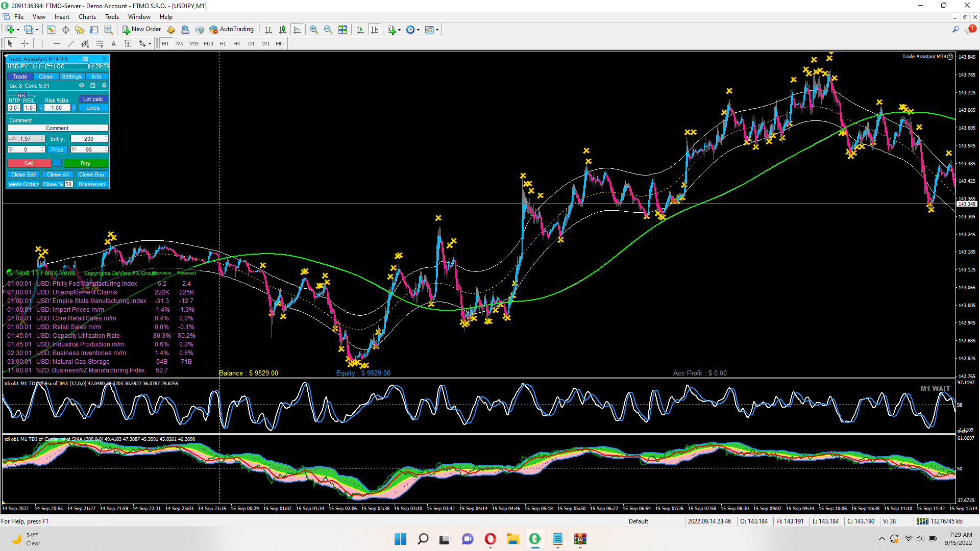980x551 pixels.
Task: Toggle the Auto Scroll chart button
Action: [x=360, y=30]
